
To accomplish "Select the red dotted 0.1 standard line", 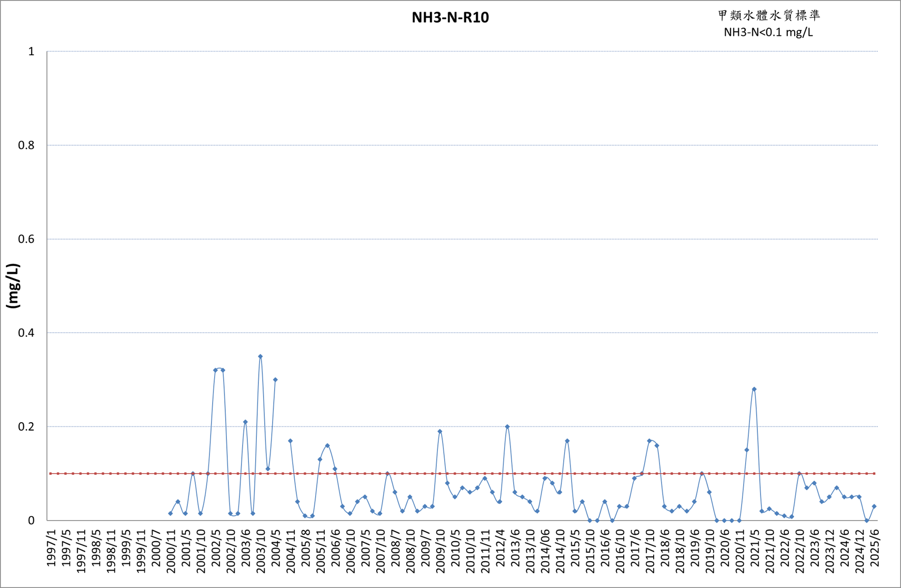I will pyautogui.click(x=462, y=473).
